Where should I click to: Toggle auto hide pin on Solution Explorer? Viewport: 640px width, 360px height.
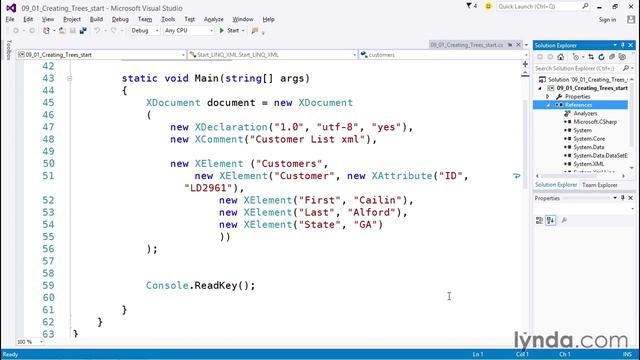[623, 45]
